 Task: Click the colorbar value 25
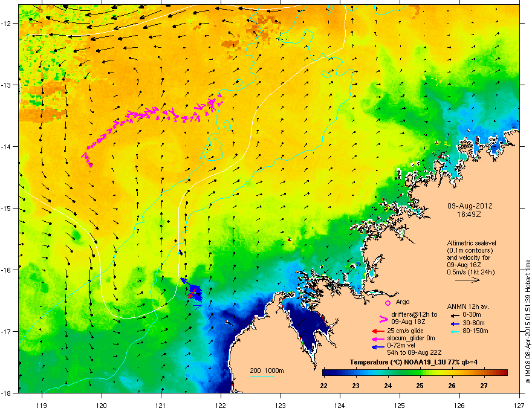tap(420, 386)
